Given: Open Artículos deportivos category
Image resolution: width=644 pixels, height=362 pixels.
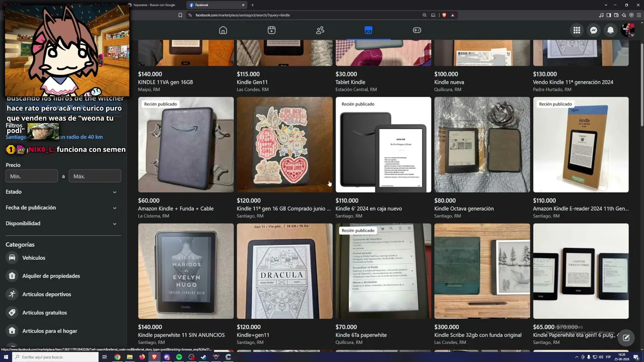Looking at the screenshot, I should pos(47,294).
